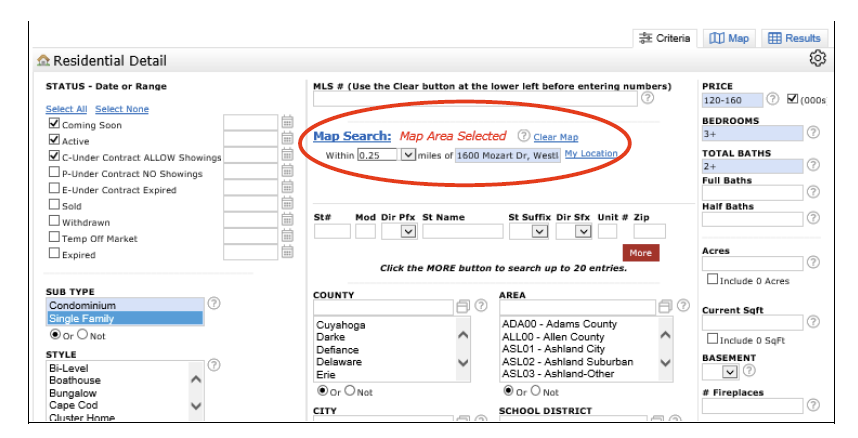
Task: Select ASL01 - Ashland City in Area list
Action: coord(553,349)
